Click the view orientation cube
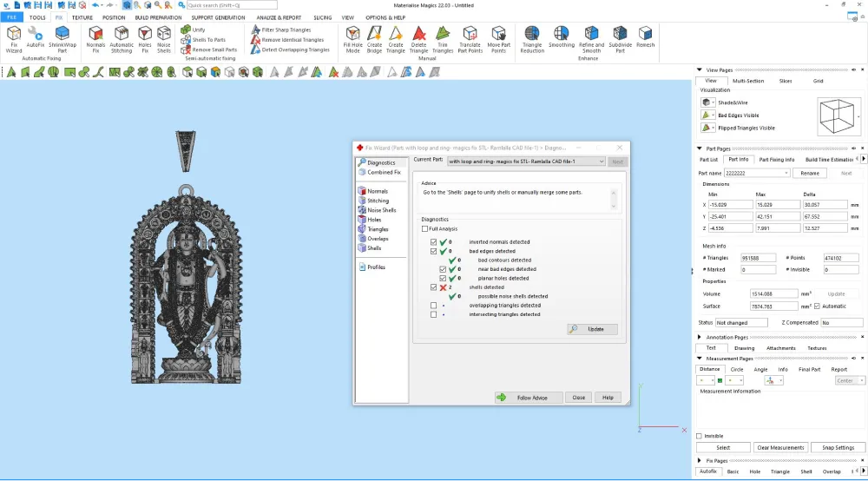This screenshot has height=481, width=868. pyautogui.click(x=837, y=115)
